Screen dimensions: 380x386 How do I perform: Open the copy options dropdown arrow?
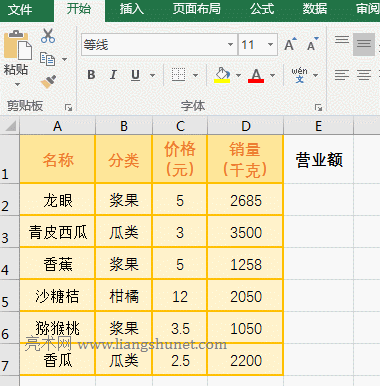click(x=65, y=59)
